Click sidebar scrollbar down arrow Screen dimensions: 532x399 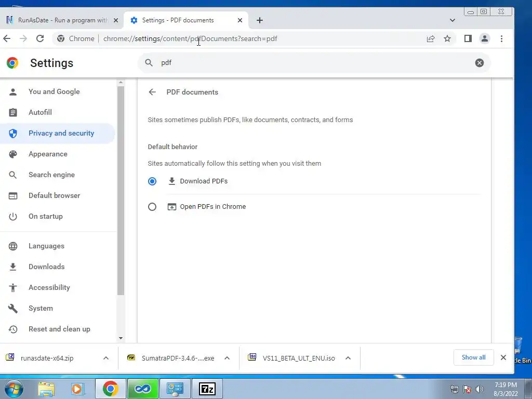(x=121, y=338)
